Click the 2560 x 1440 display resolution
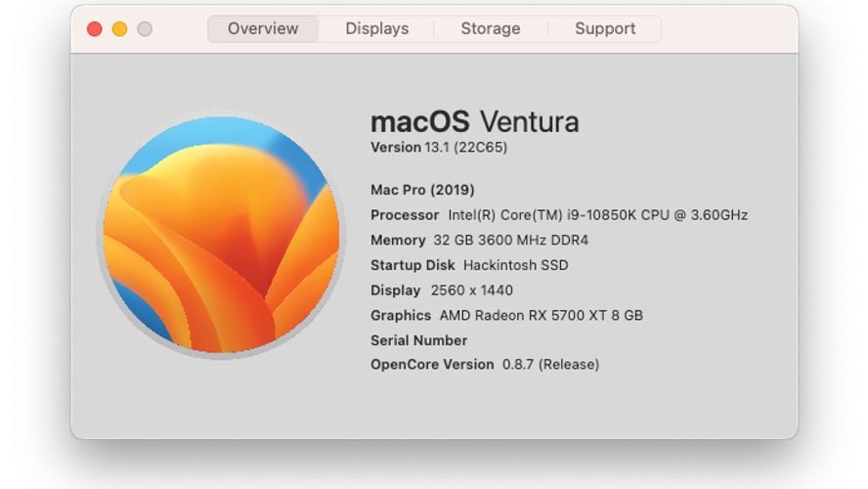This screenshot has width=868, height=489. click(x=471, y=290)
